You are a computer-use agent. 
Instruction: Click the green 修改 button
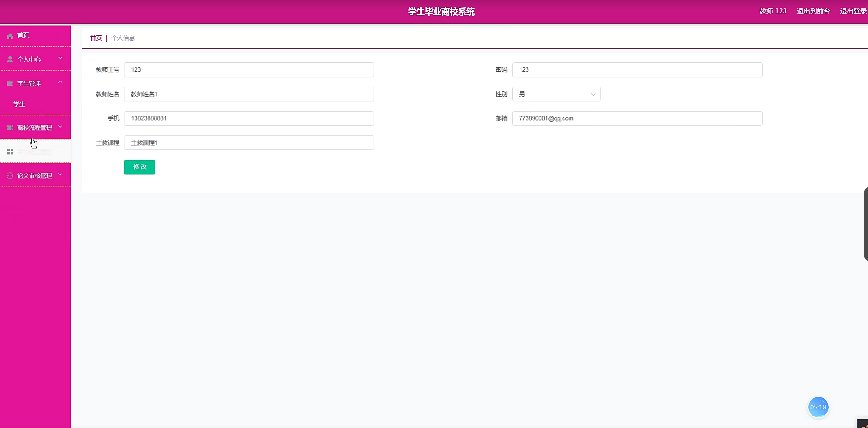tap(139, 167)
